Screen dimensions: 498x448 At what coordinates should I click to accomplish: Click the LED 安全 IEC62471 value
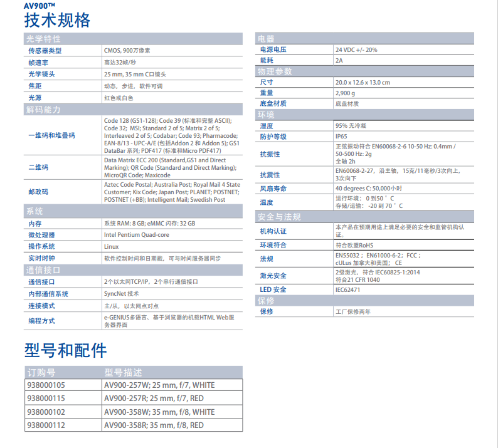tap(348, 289)
